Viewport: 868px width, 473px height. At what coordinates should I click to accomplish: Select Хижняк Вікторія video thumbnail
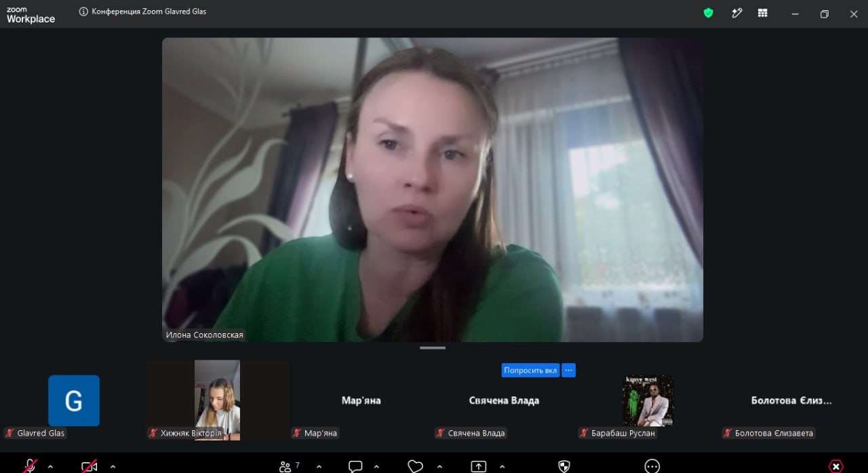(217, 400)
